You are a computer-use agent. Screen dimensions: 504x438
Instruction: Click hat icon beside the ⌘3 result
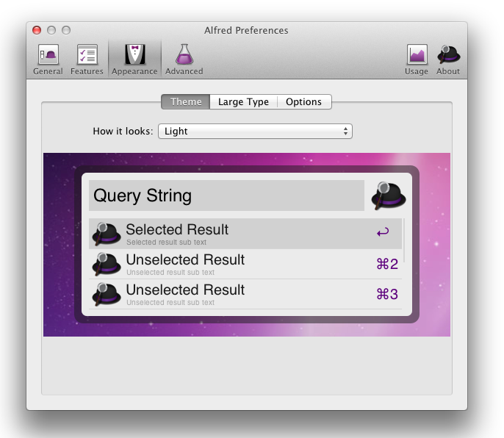[x=107, y=294]
